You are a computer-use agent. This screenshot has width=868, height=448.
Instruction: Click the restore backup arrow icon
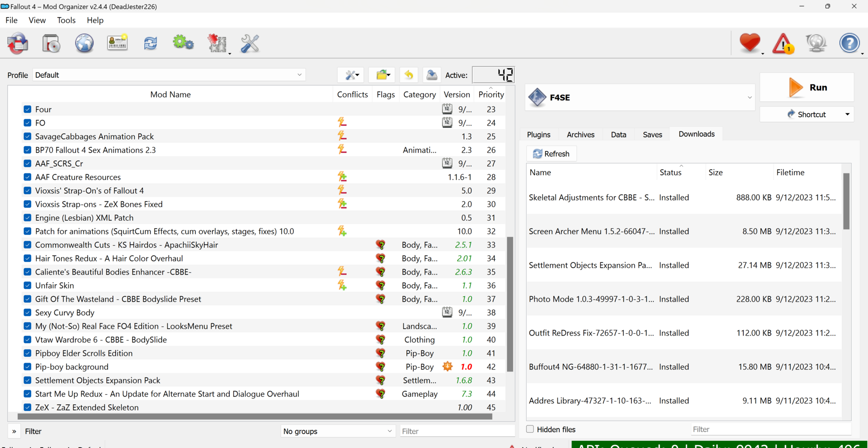coord(409,75)
